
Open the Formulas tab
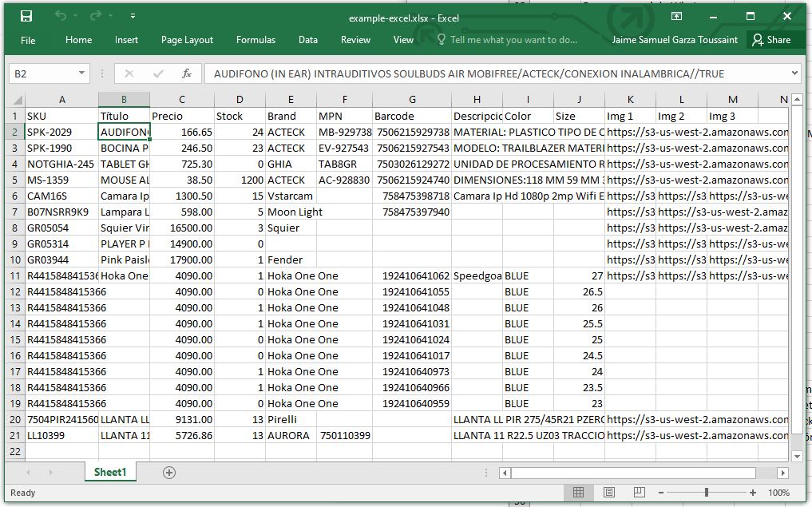(x=255, y=40)
